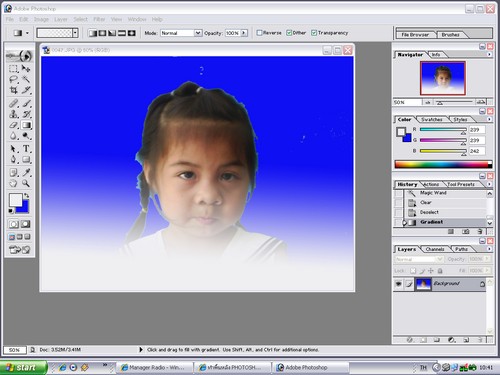Expand the Opacity slider arrow

(x=244, y=33)
